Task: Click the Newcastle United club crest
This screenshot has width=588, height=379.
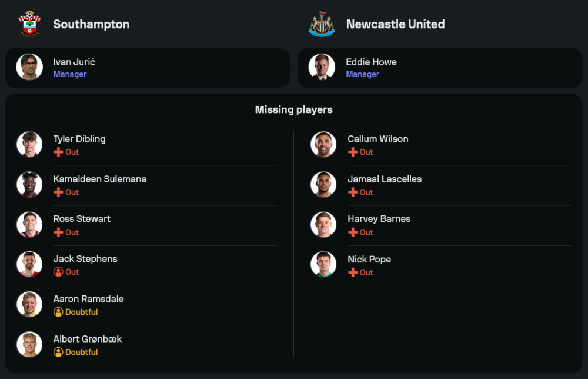Action: point(322,24)
